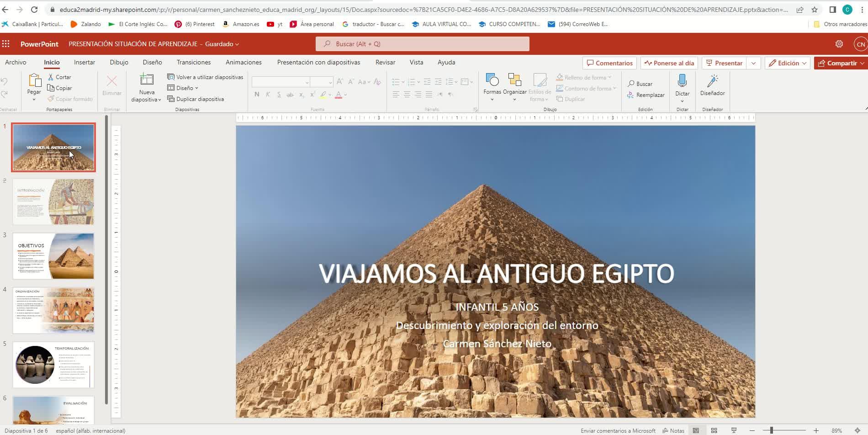Click Duplicar diapositiva in the ribbon
The width and height of the screenshot is (868, 435).
point(196,99)
